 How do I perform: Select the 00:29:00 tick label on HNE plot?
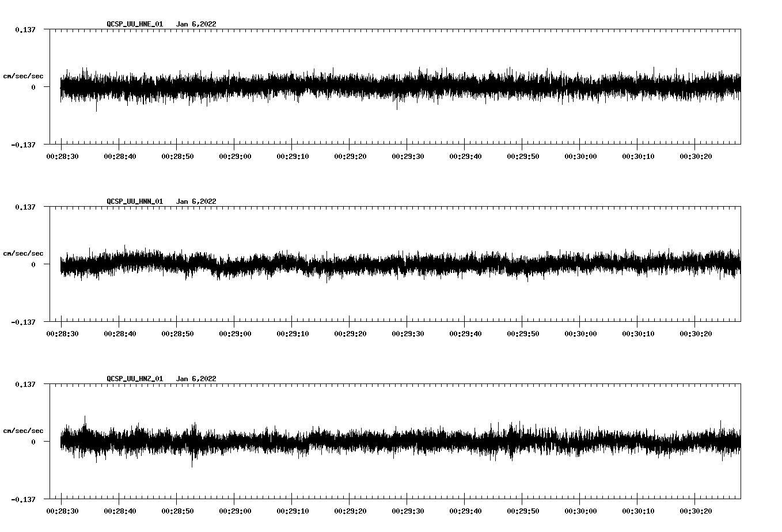pos(235,157)
